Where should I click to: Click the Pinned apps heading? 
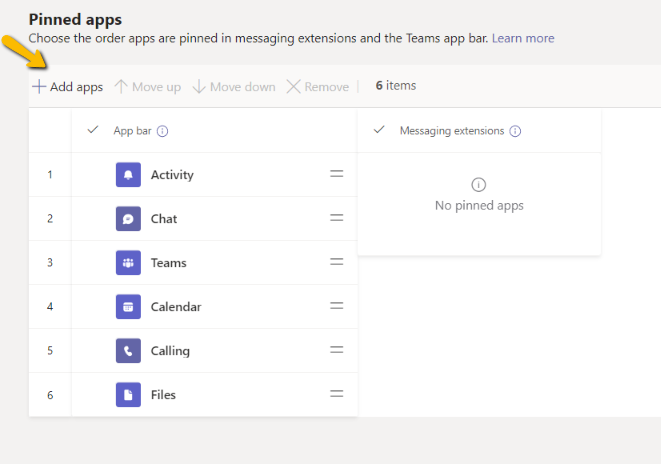75,20
